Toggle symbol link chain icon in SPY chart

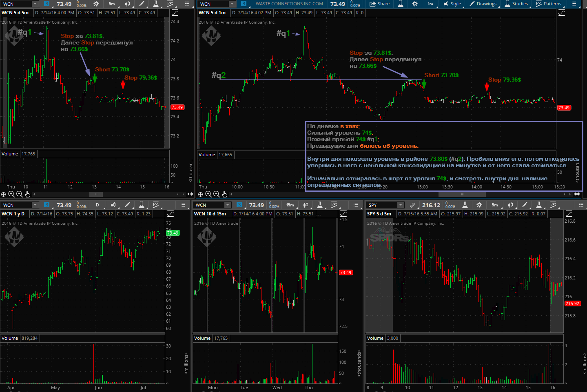[x=412, y=205]
